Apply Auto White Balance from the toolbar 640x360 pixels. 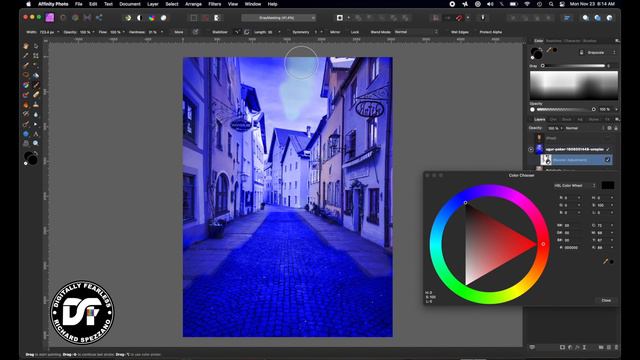tap(164, 18)
